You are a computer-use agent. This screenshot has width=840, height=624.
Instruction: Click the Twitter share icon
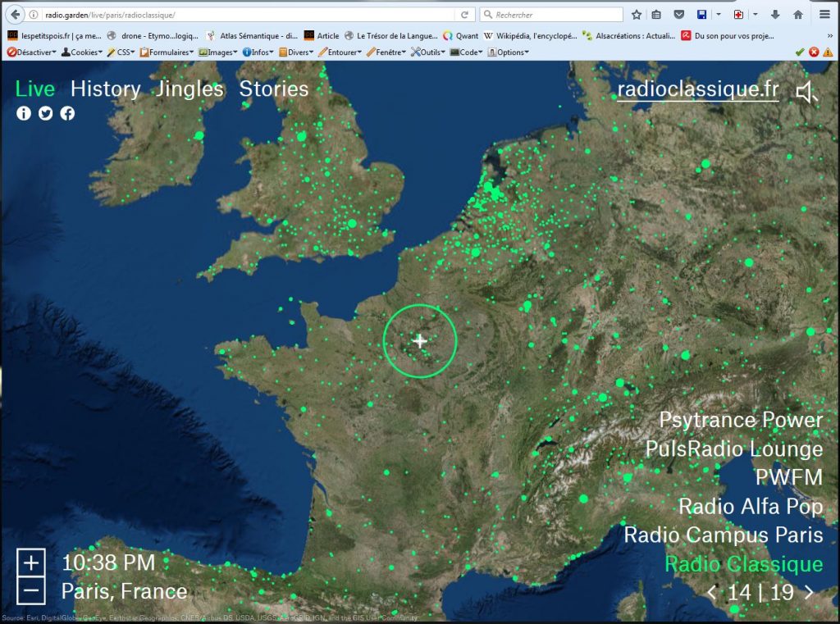46,113
